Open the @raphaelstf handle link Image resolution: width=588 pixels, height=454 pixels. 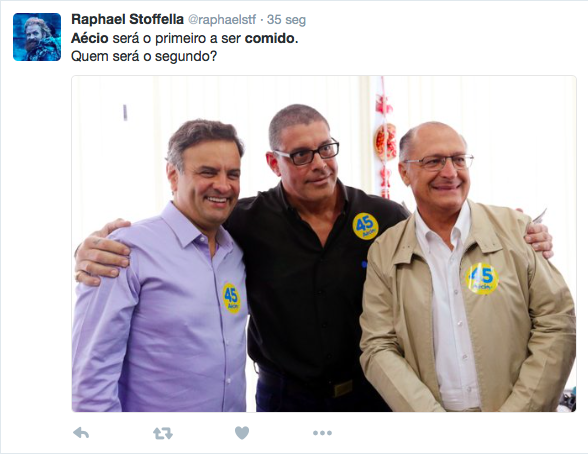tap(222, 19)
